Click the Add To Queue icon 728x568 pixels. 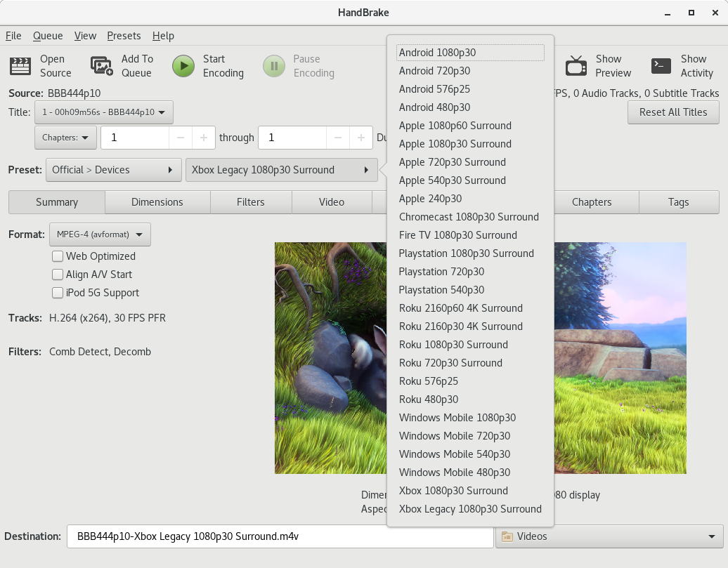tap(102, 66)
